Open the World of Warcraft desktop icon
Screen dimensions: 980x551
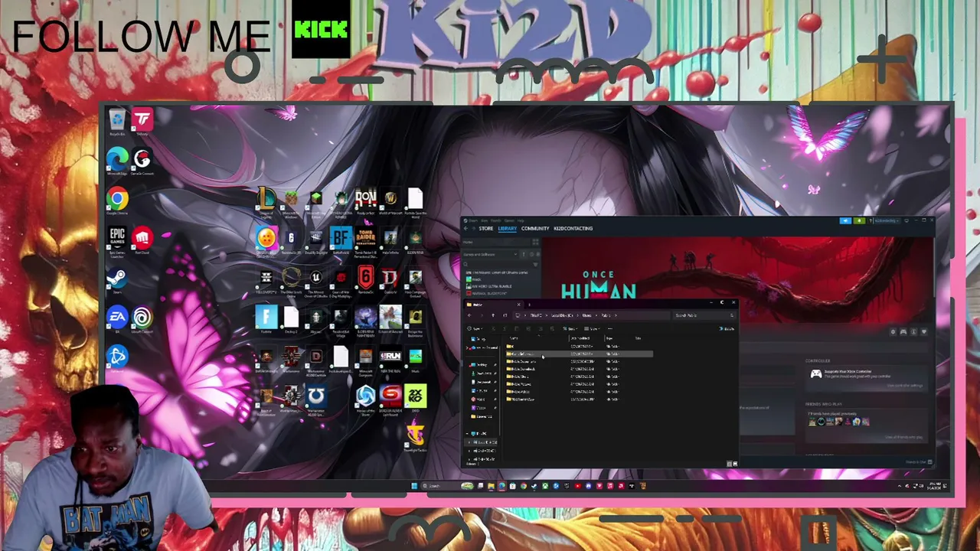tap(390, 201)
